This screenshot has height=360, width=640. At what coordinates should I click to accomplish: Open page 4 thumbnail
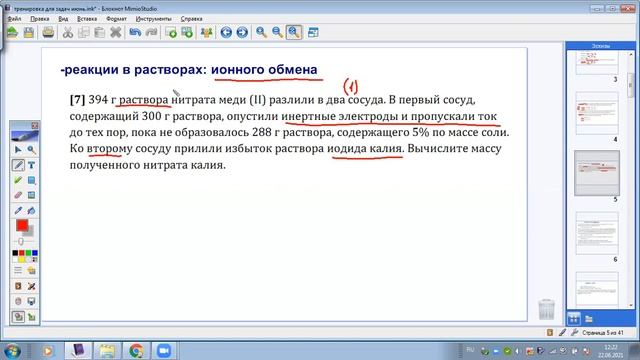597,113
